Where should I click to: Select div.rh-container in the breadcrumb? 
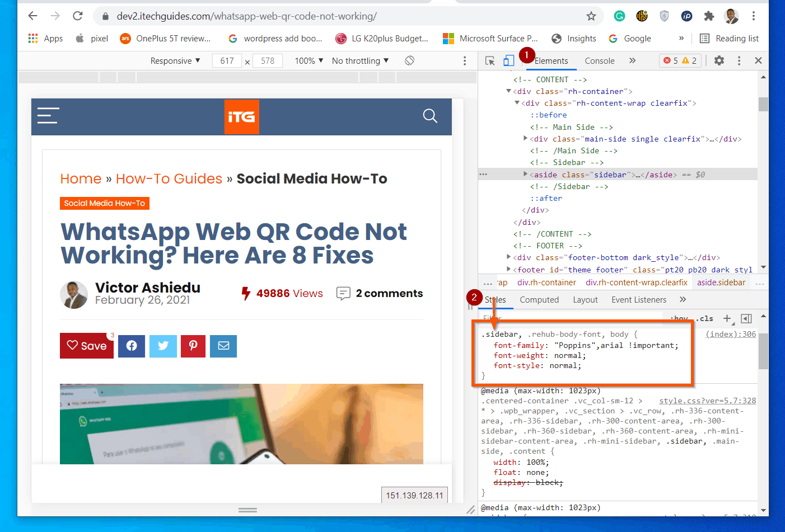coord(546,283)
